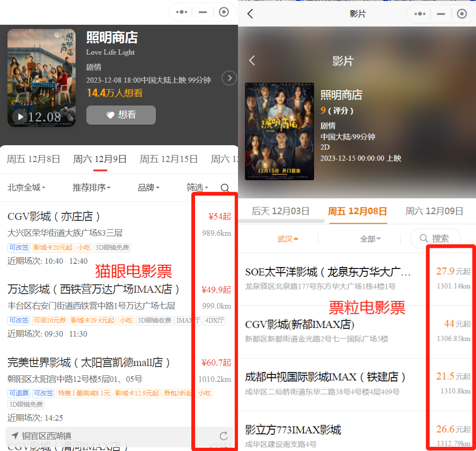Click 影城卡12.9元起 tag under 完美世界影城
476x451 pixels.
[137, 393]
